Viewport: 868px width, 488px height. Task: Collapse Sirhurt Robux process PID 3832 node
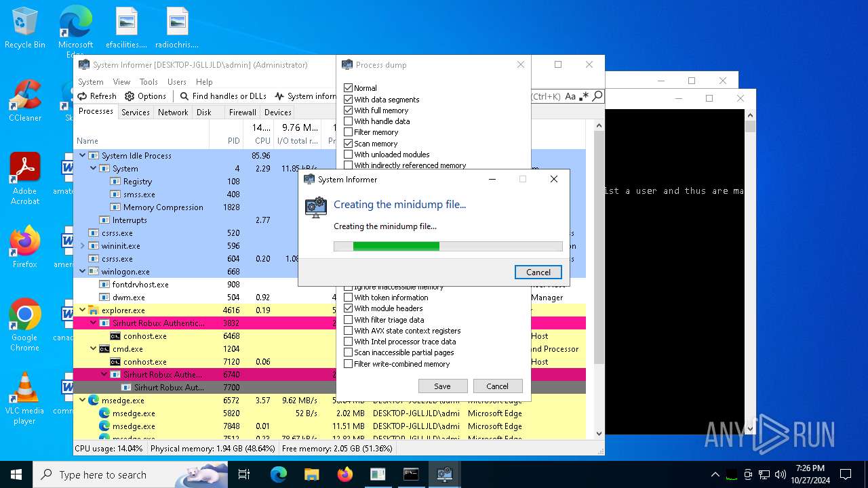click(94, 323)
